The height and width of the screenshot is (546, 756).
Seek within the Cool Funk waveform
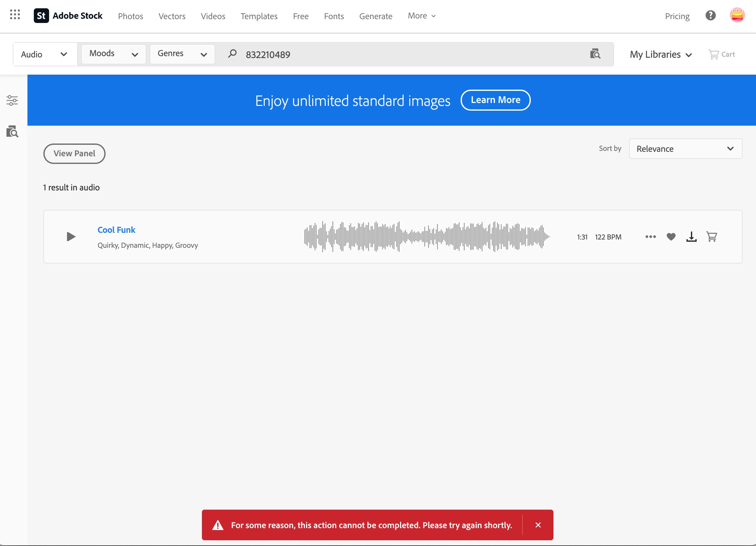(x=427, y=237)
